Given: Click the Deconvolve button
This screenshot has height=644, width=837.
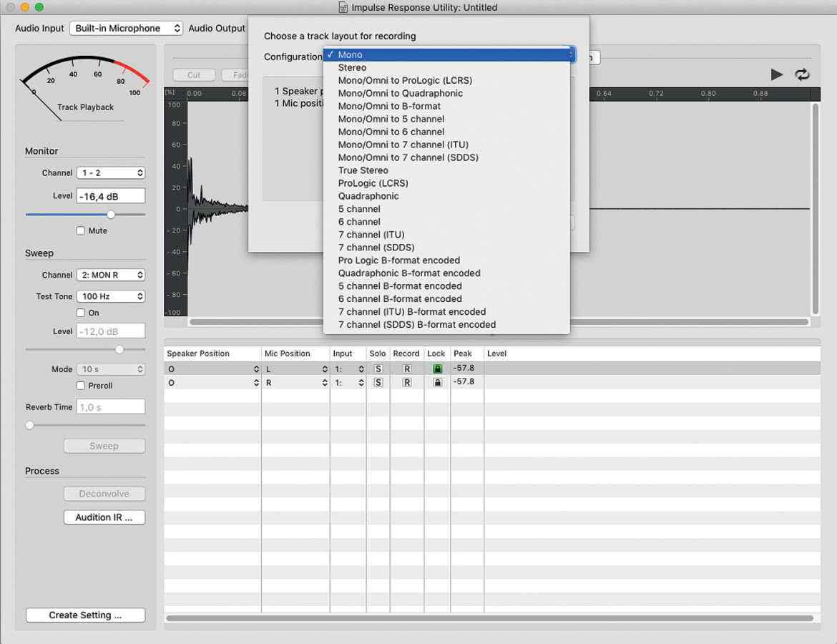Looking at the screenshot, I should tap(104, 494).
